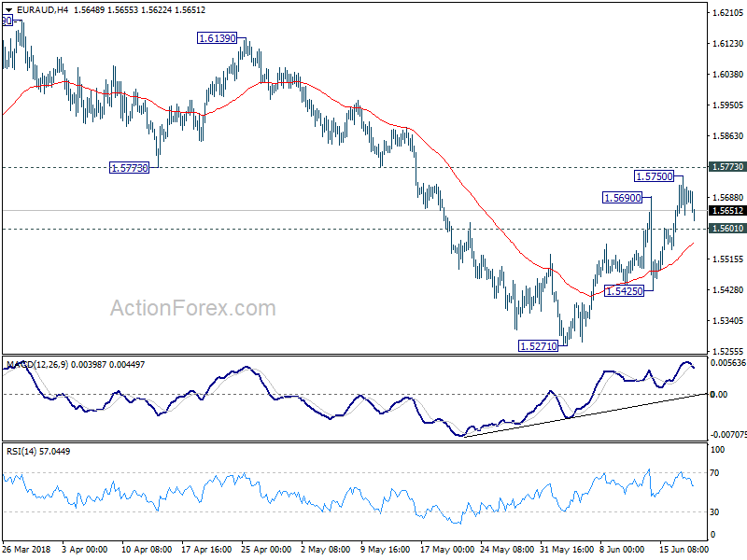
Task: Select the 1.57730 low price label
Action: pyautogui.click(x=129, y=168)
